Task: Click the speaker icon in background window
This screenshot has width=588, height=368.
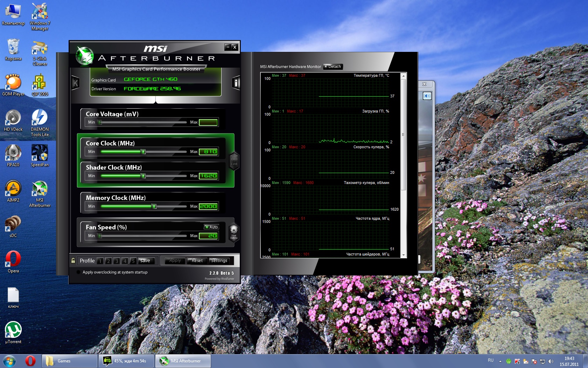Action: click(427, 96)
